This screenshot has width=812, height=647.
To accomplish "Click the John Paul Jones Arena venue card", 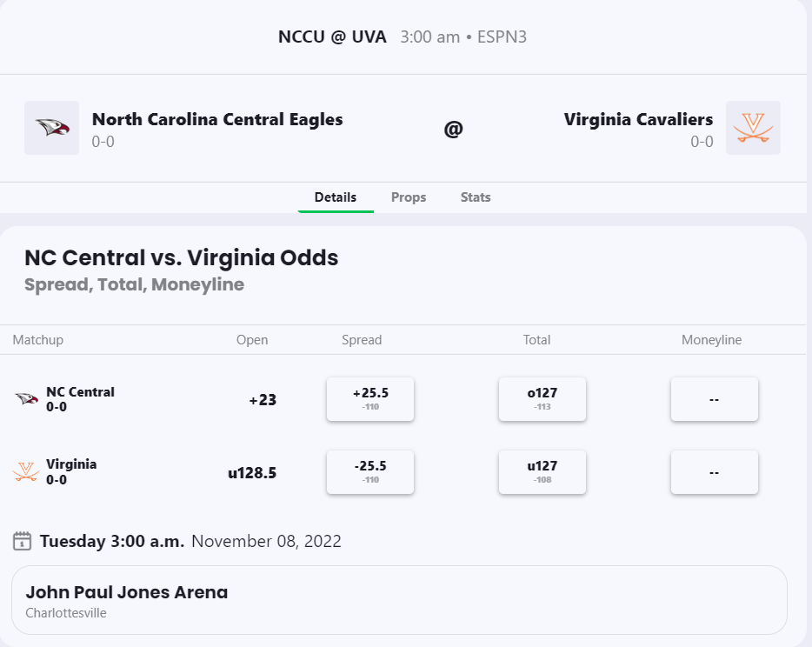I will (399, 600).
